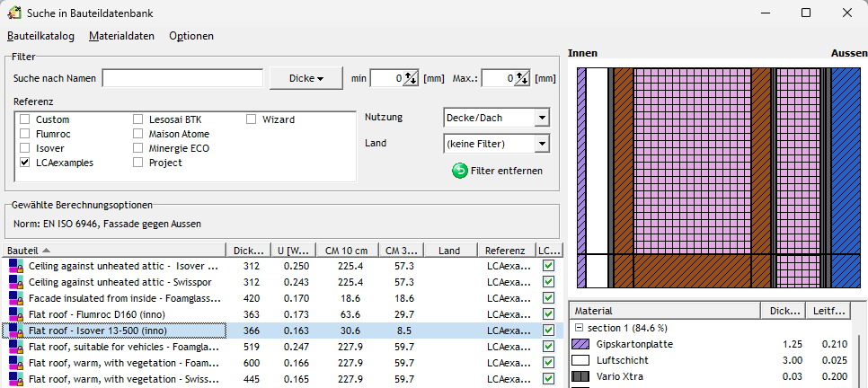Click the Gipskartonplatte material pattern icon
The height and width of the screenshot is (388, 868).
[580, 345]
